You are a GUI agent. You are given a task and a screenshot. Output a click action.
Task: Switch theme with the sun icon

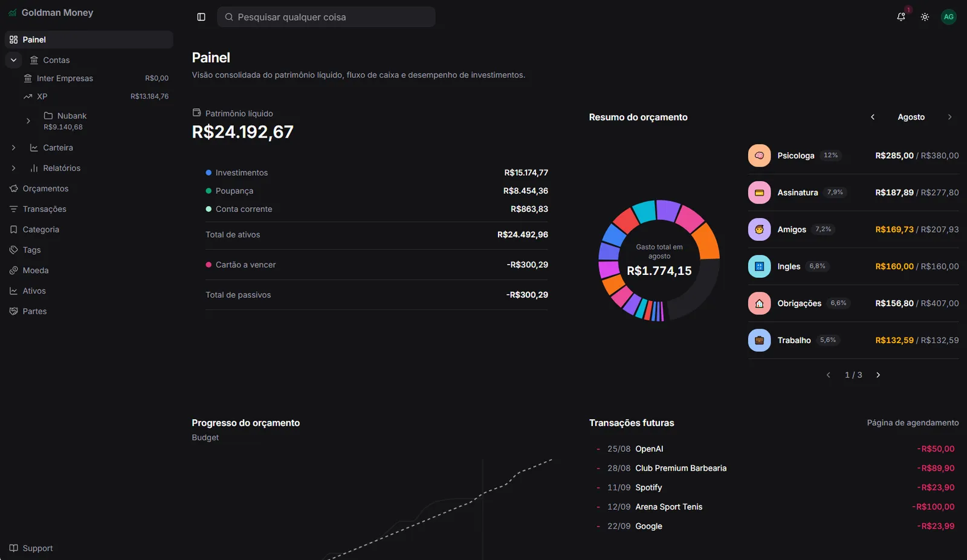pyautogui.click(x=925, y=17)
